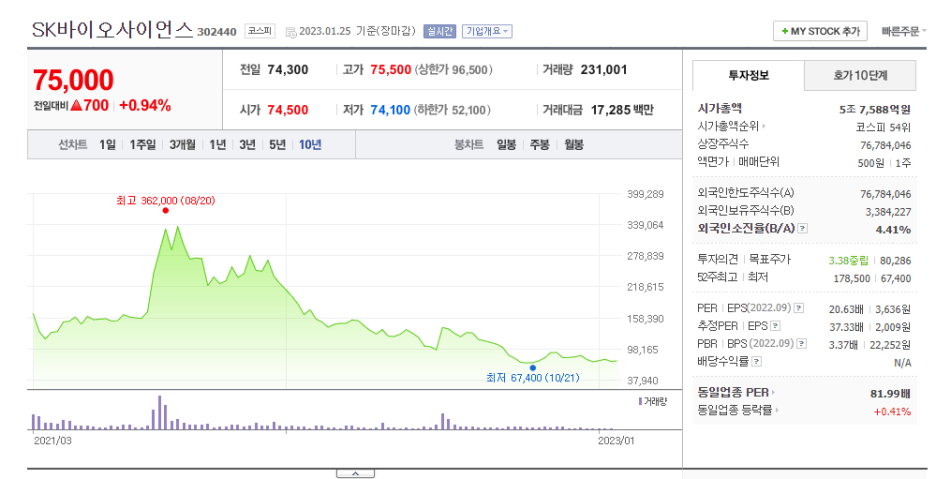Click the 시가총액 value 5조 7,588억원
Screen dimensions: 936x479
tap(875, 109)
